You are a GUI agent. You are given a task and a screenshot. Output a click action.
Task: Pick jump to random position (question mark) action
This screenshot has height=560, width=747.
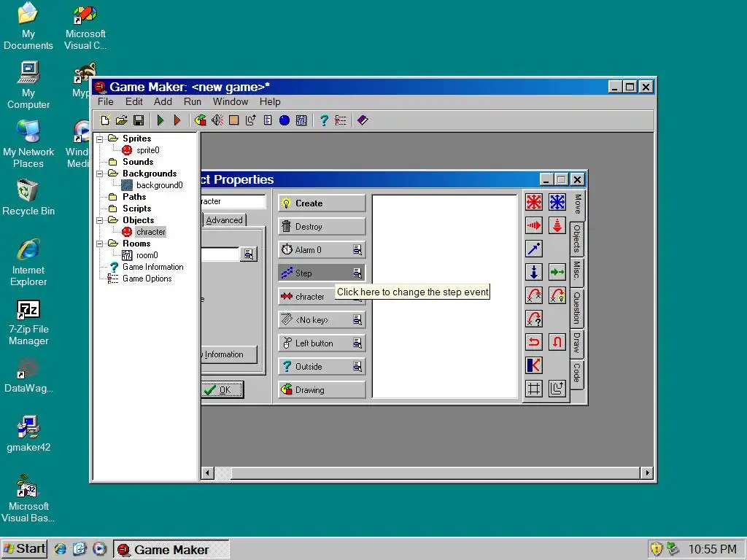coord(534,319)
